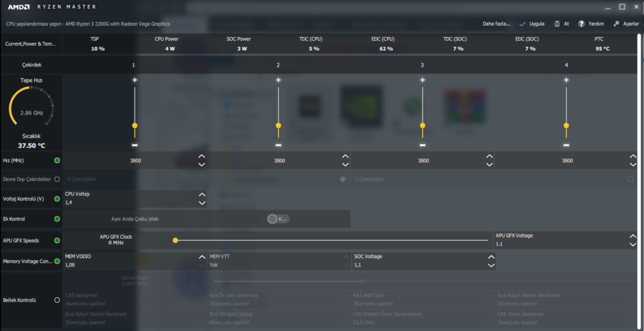Click Daha fazla... menu item
Screen dimensions: 644x331
[x=496, y=24]
